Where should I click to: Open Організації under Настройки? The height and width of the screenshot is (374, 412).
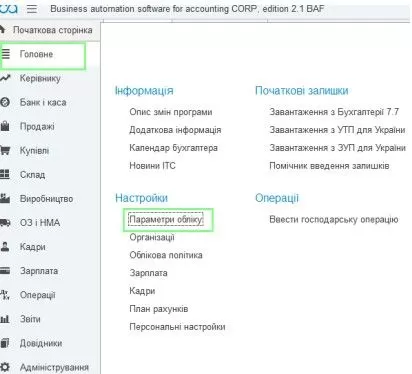pyautogui.click(x=152, y=238)
